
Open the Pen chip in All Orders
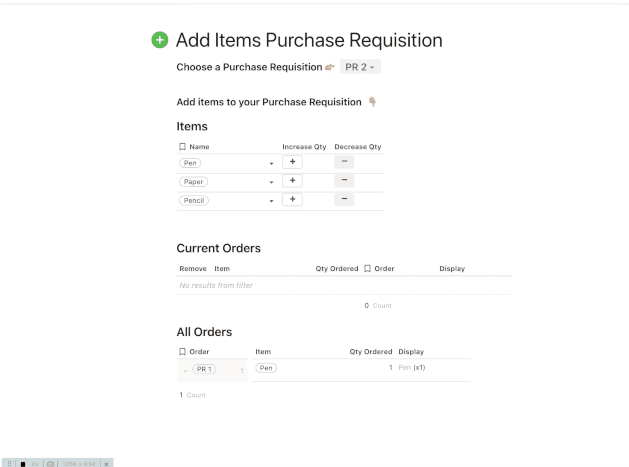(266, 368)
